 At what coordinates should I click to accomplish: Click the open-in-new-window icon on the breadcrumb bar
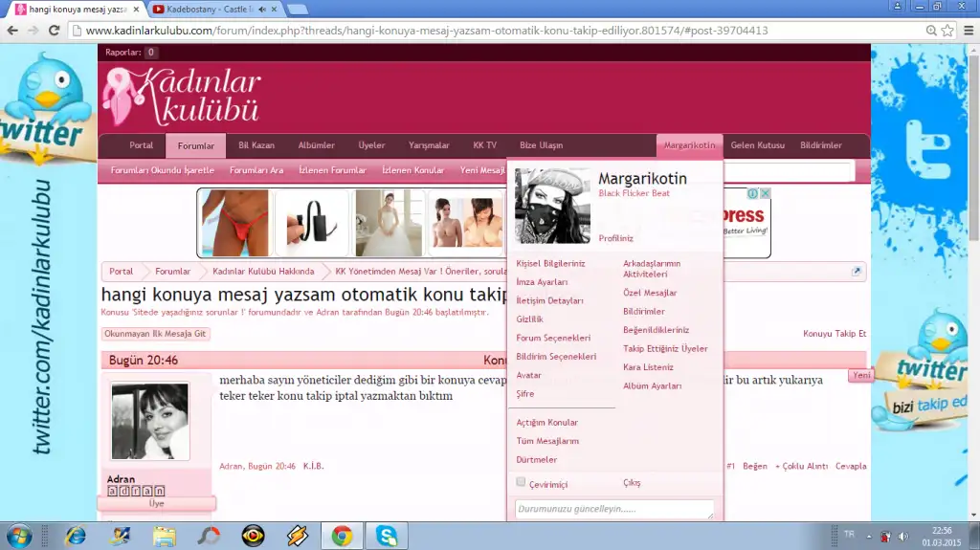pyautogui.click(x=857, y=272)
